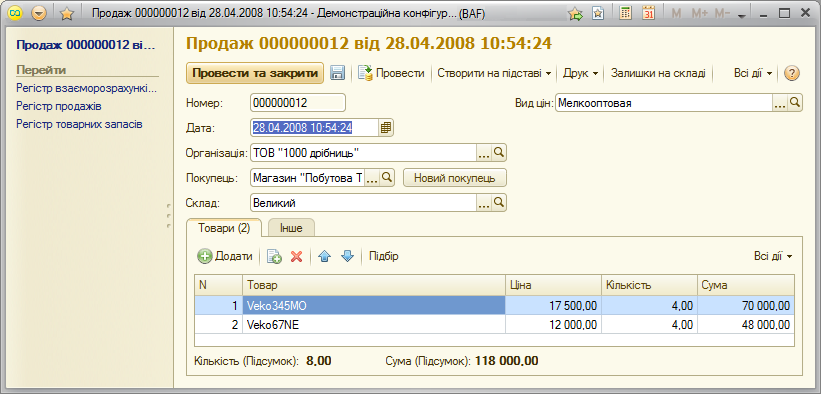
Task: Open the 1C application main menu icon
Action: point(16,14)
